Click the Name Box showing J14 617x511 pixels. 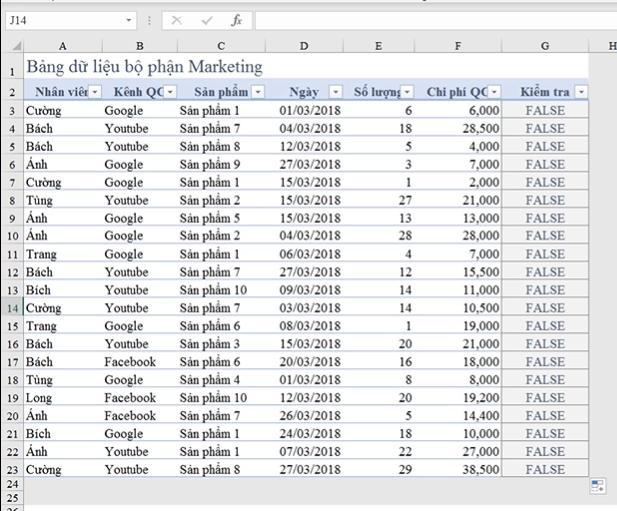pyautogui.click(x=71, y=20)
